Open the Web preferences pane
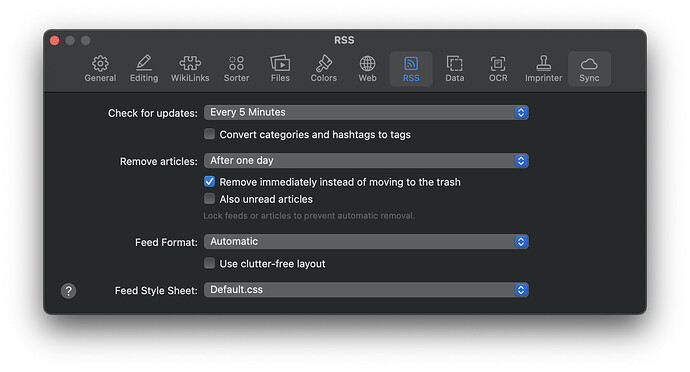Image resolution: width=690 pixels, height=372 pixels. (x=367, y=69)
